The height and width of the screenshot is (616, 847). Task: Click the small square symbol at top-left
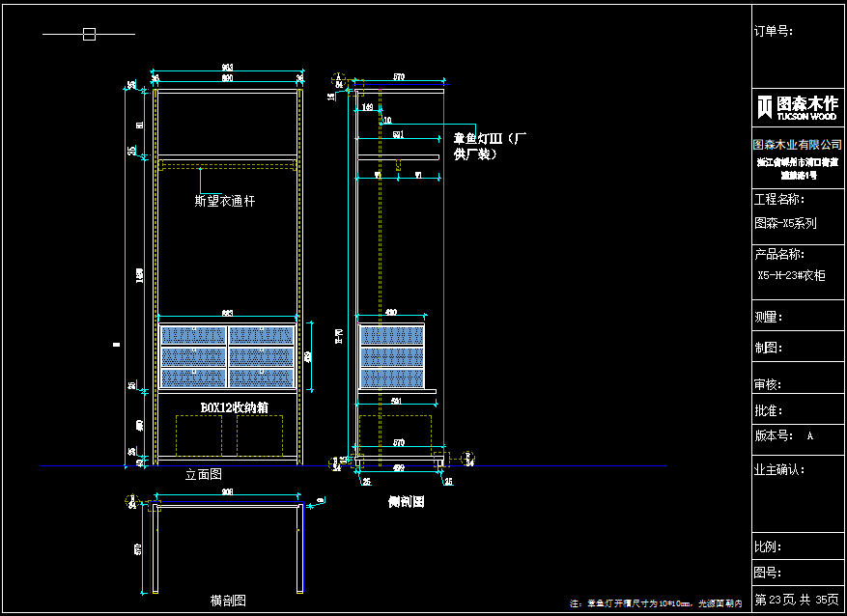pos(89,35)
